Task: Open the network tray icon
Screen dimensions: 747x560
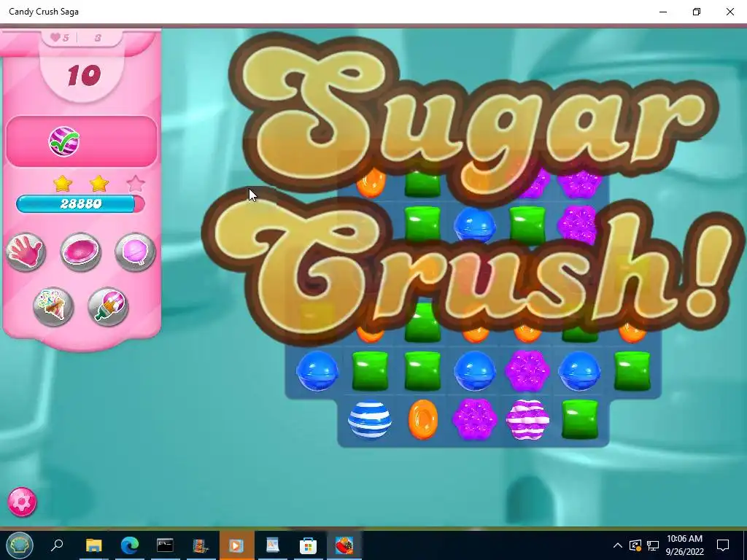Action: coord(653,545)
